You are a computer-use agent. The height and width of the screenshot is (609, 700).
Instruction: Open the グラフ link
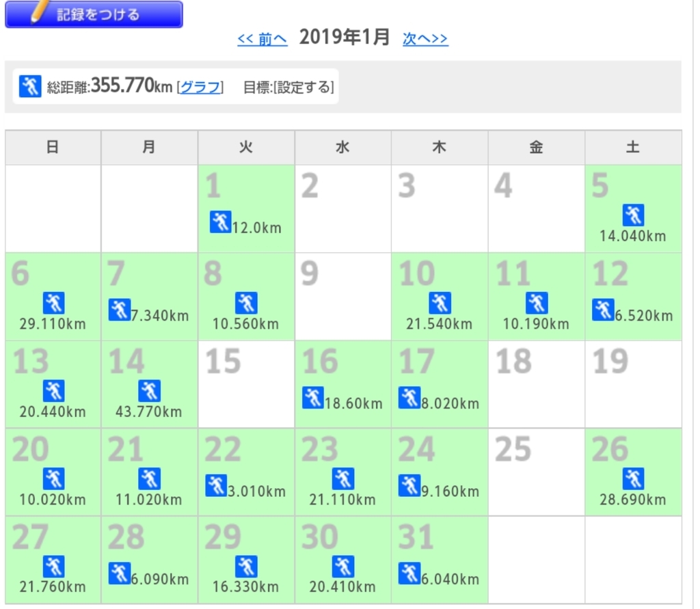pyautogui.click(x=200, y=87)
